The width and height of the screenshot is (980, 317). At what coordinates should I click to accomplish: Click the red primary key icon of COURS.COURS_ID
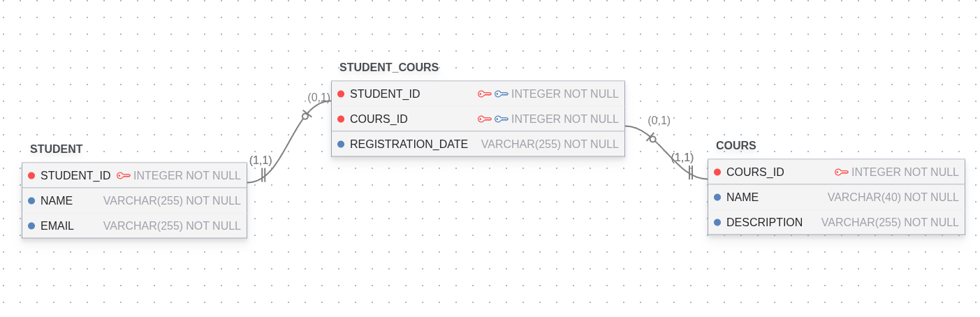pos(842,172)
